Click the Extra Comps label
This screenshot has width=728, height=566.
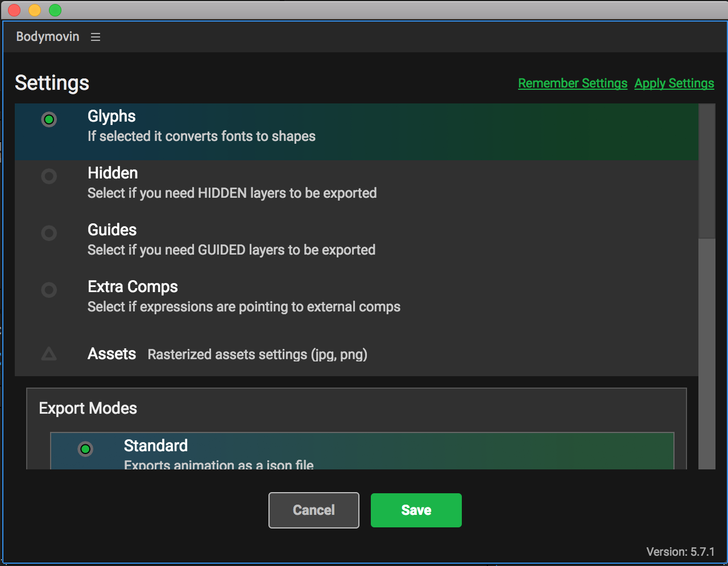tap(133, 287)
